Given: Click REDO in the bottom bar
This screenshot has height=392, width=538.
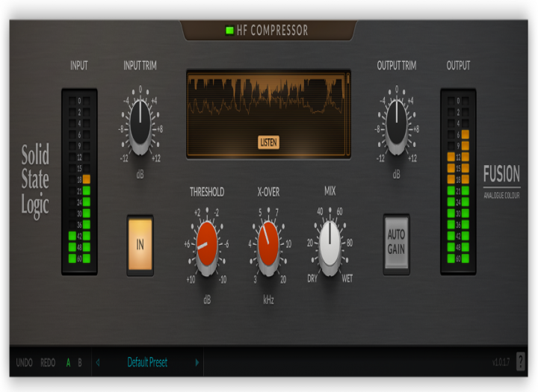Looking at the screenshot, I should coord(48,362).
